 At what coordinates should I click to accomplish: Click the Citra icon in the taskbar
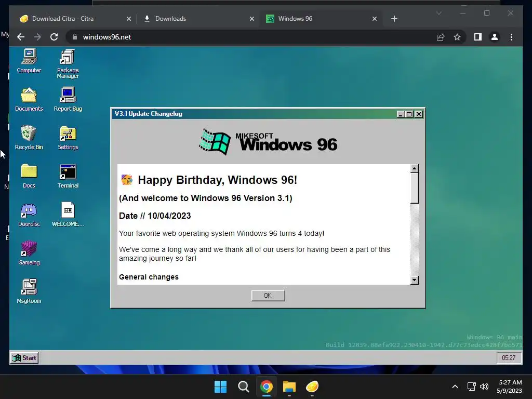312,387
